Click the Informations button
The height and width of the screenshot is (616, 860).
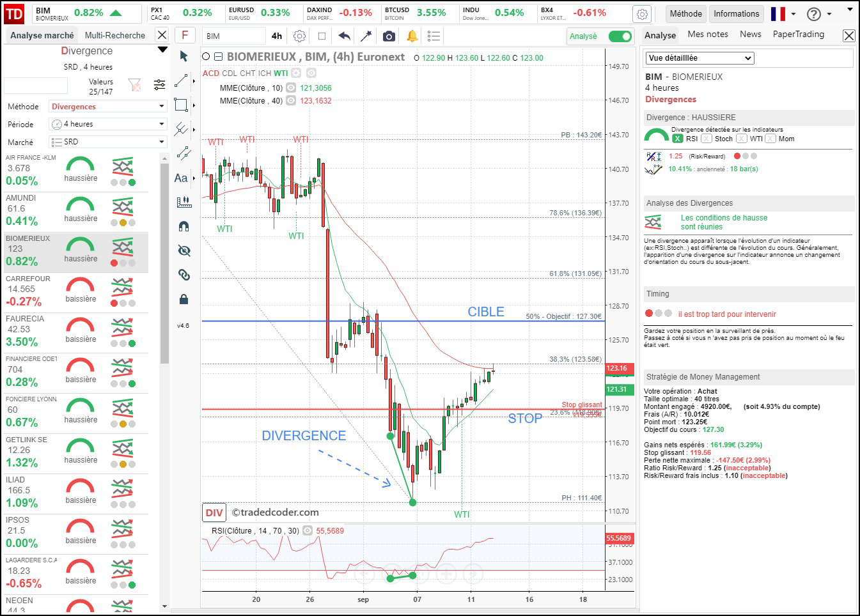737,14
